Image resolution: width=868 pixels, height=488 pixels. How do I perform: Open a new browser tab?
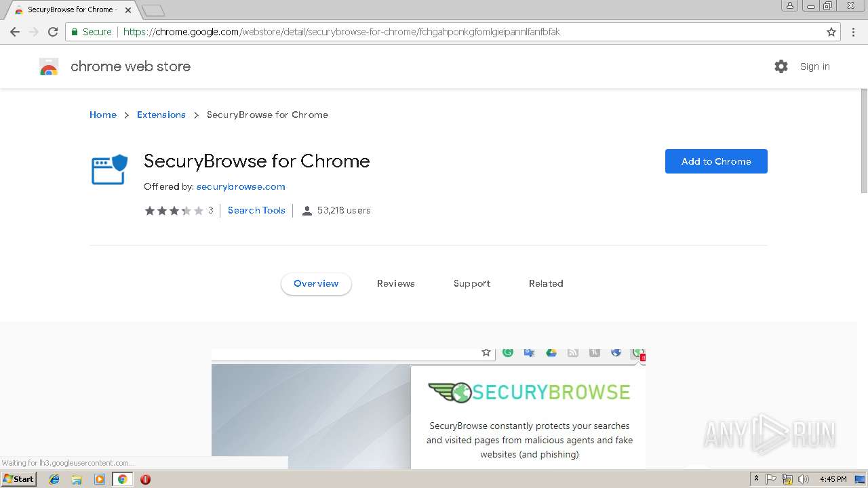tap(153, 10)
